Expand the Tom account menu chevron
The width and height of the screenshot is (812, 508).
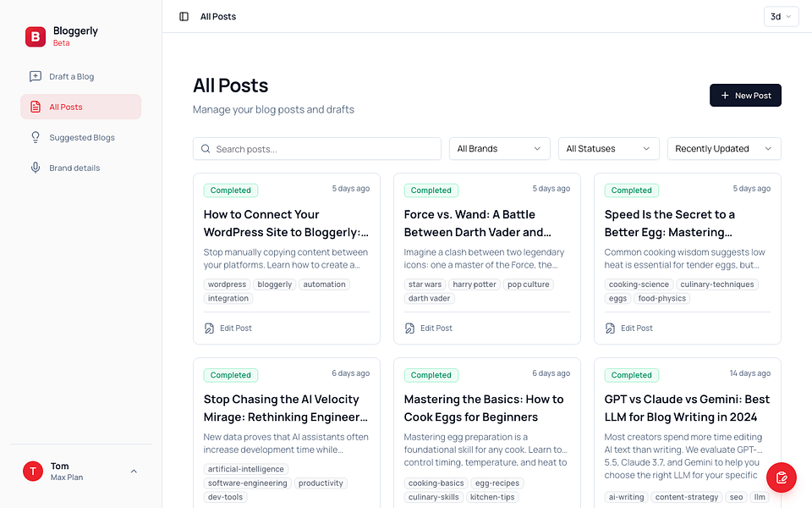click(134, 472)
